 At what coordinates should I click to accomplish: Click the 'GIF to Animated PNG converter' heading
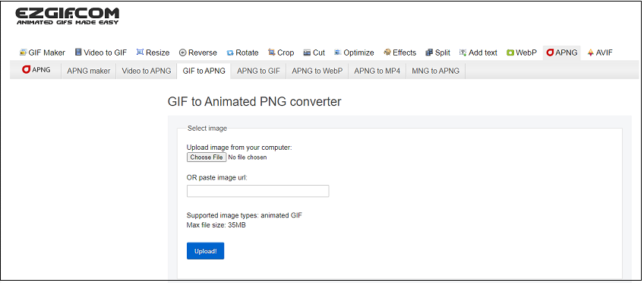[x=254, y=101]
